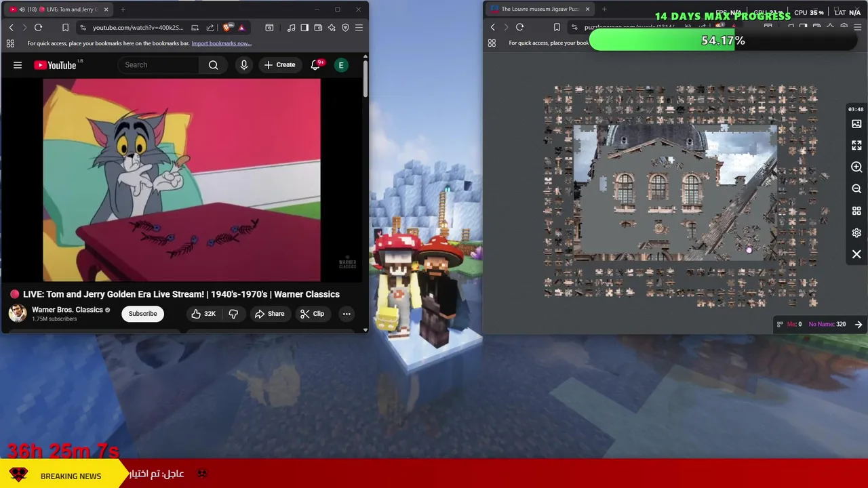
Task: Click the YouTube page vertical scrollbar
Action: tap(365, 78)
